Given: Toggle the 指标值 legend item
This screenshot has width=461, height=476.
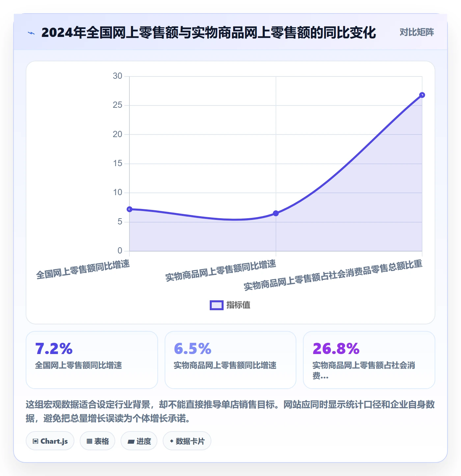Looking at the screenshot, I should 230,305.
